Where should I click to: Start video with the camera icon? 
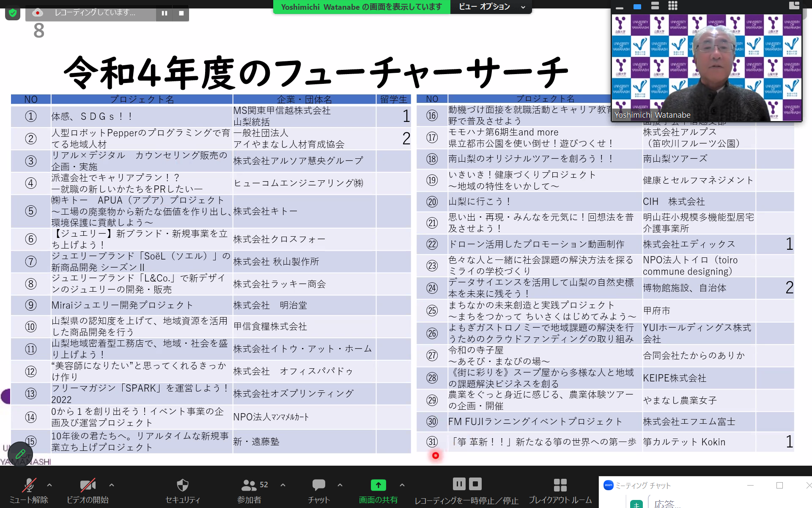coord(88,485)
